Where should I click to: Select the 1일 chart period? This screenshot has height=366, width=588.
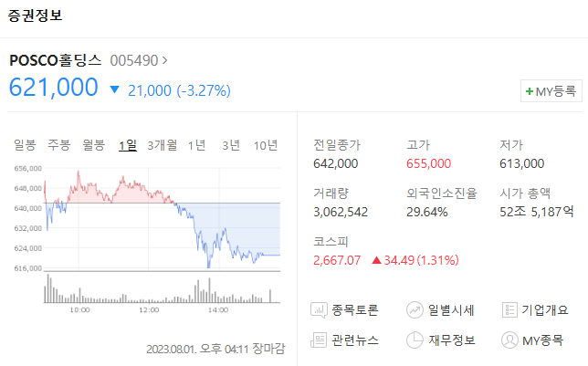tap(127, 144)
